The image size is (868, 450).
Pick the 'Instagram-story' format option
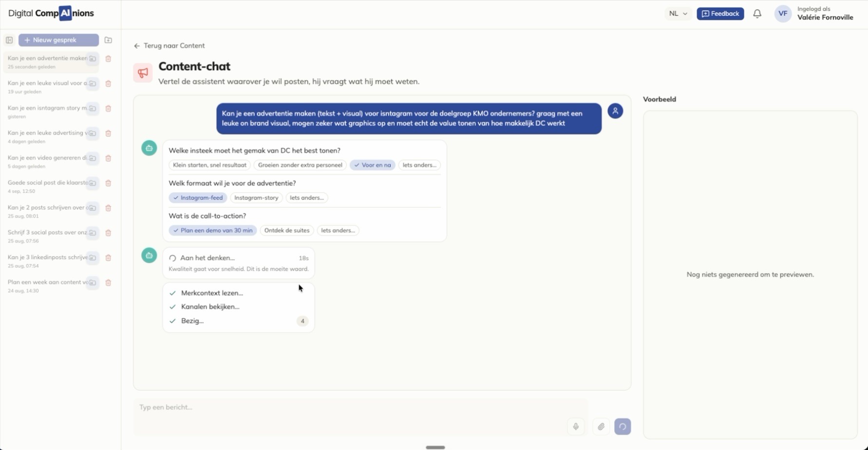[256, 198]
